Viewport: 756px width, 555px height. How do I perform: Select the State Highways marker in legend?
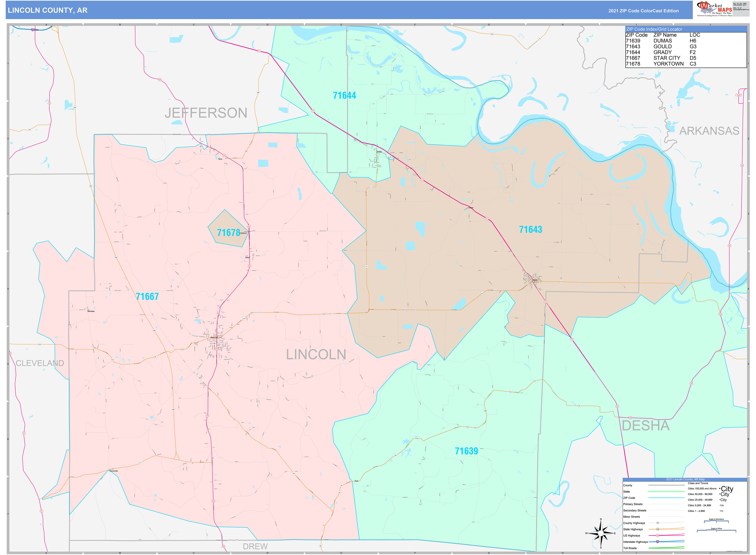coord(658,529)
